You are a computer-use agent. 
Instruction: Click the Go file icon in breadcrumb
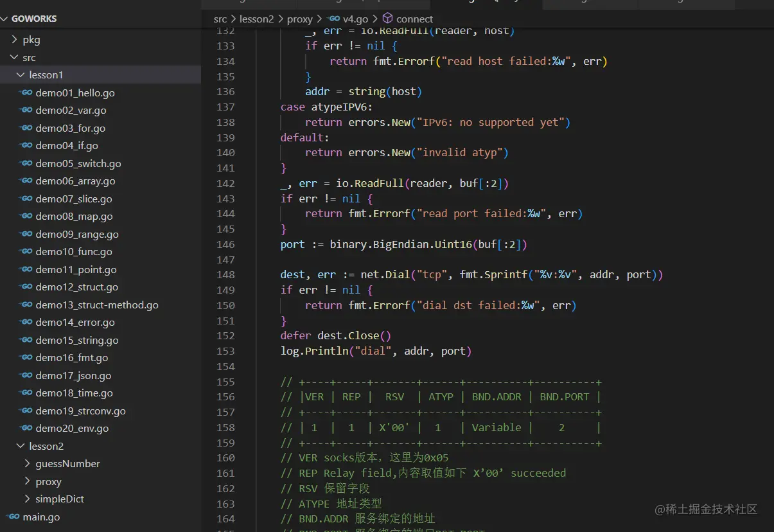[333, 19]
